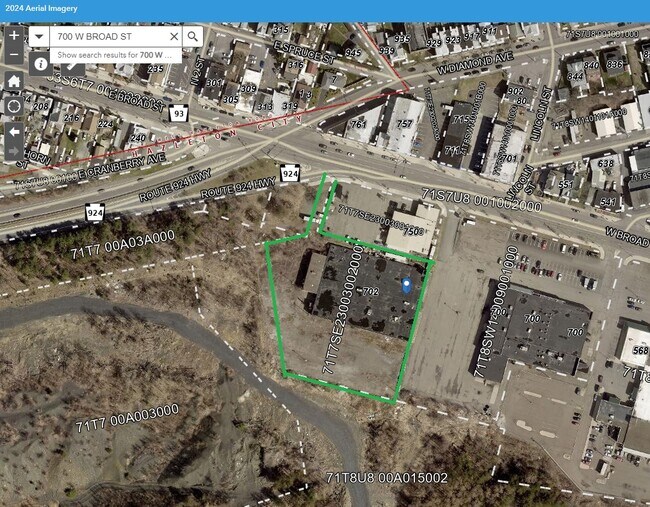650x507 pixels.
Task: Open the info widget button
Action: (41, 64)
